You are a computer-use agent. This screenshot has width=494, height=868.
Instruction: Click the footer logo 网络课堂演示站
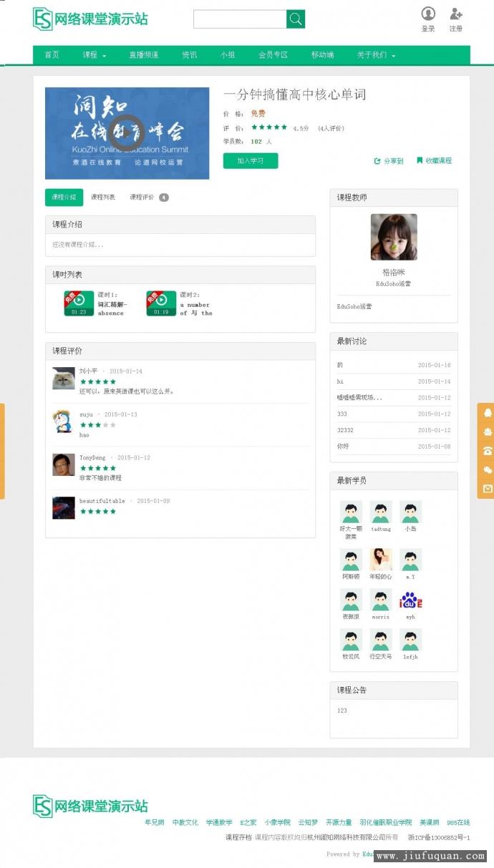point(90,806)
